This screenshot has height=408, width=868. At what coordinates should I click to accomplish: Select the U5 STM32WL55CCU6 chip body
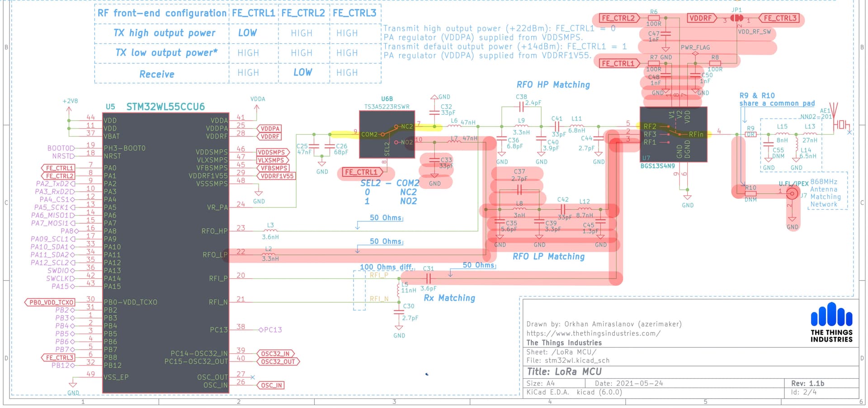click(x=165, y=253)
